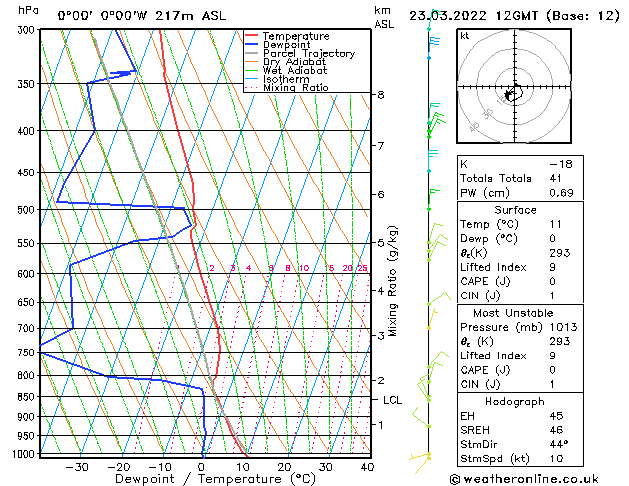Click the PW (cm) value 0.69
The image size is (629, 486).
[561, 193]
